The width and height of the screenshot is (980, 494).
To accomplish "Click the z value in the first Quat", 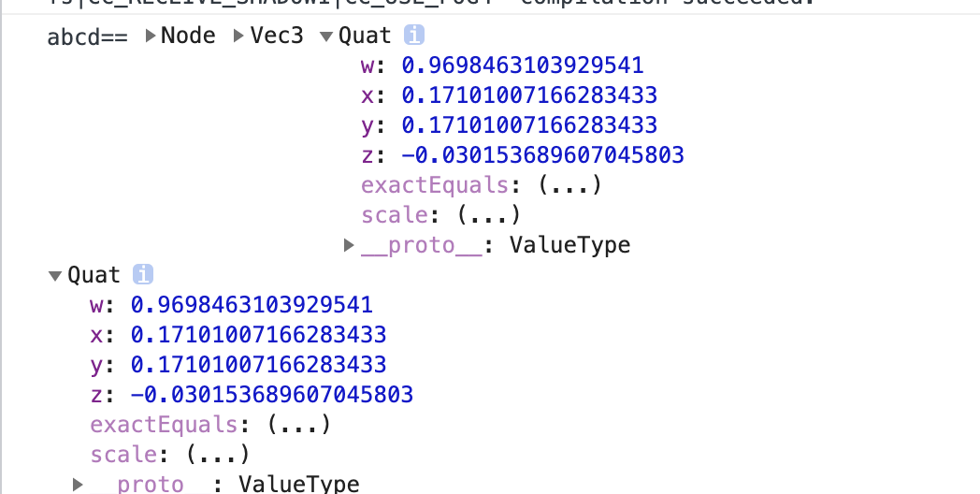I will [x=542, y=155].
